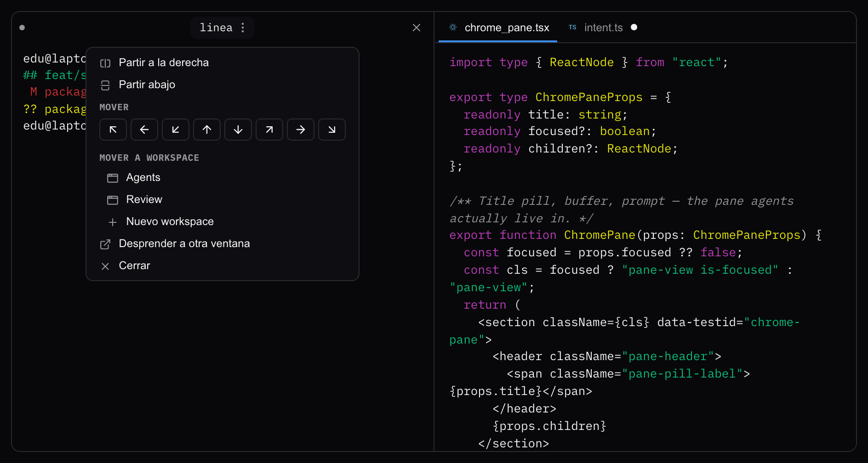Click the 'readonly focused?: boolean;' line
Viewport: 868px width, 463px height.
click(x=560, y=131)
